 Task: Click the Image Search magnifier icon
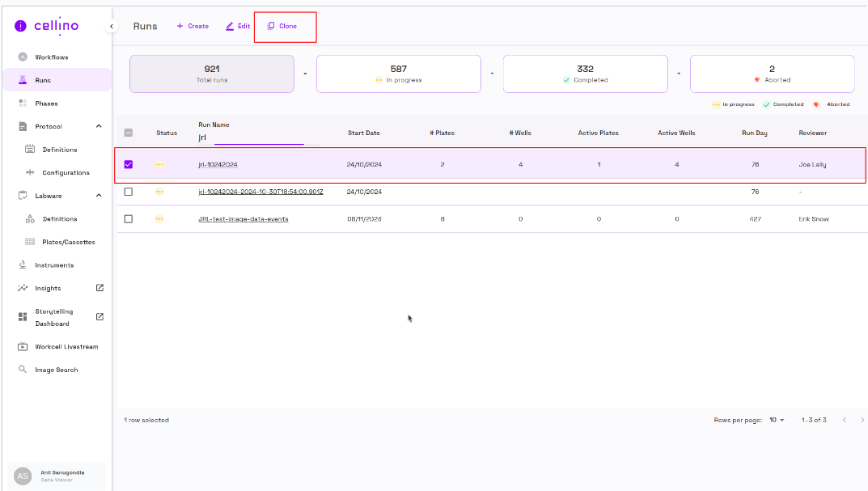23,370
